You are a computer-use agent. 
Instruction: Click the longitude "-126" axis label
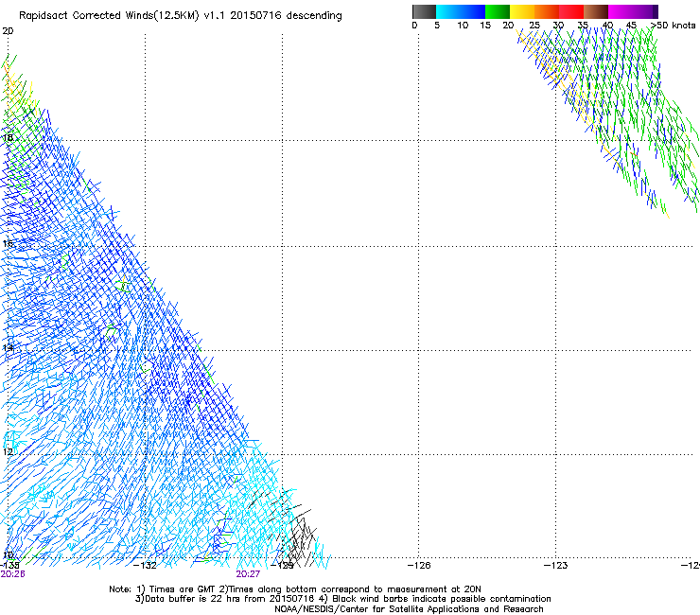point(419,566)
